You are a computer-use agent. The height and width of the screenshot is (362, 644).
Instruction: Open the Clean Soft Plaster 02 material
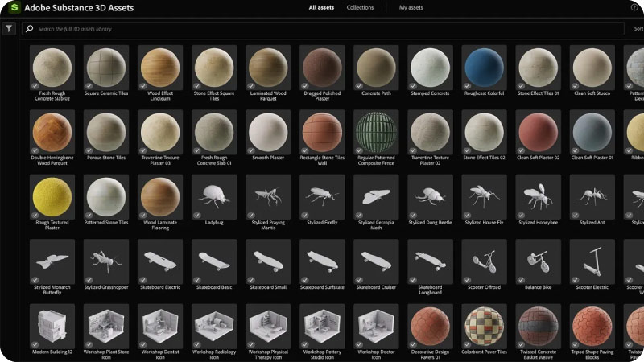pos(538,132)
